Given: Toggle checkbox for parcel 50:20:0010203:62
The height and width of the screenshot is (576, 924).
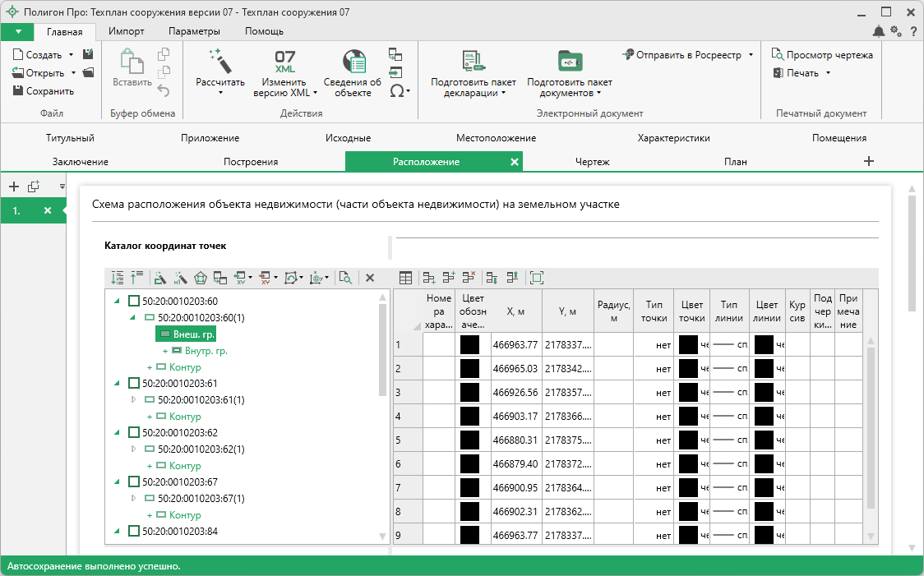Looking at the screenshot, I should tap(134, 433).
